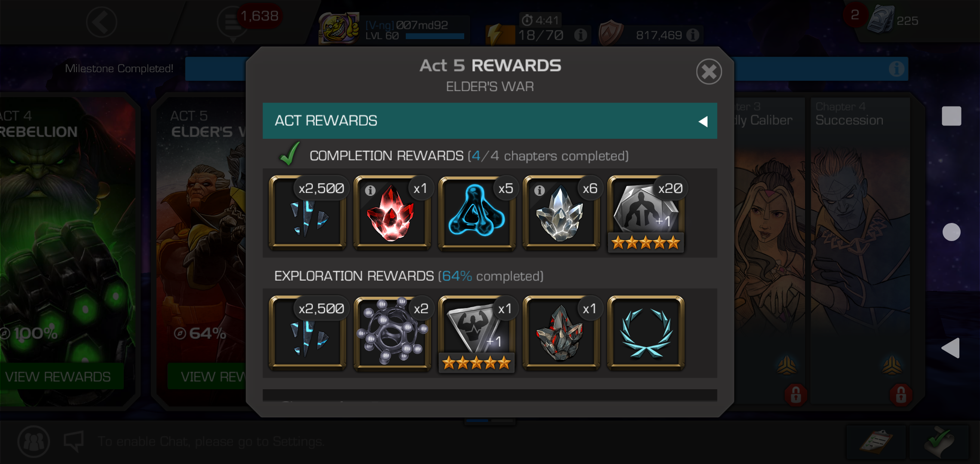The width and height of the screenshot is (980, 464).
Task: Tap the red crystal completion reward
Action: [x=392, y=213]
